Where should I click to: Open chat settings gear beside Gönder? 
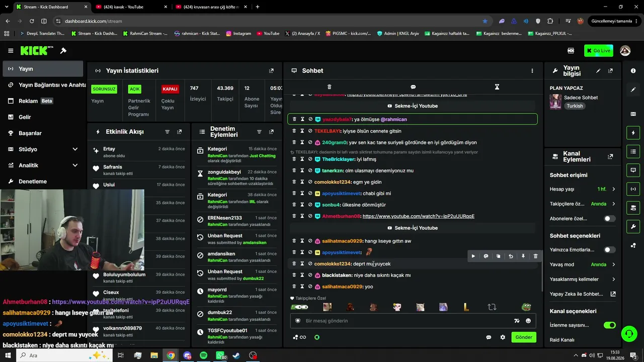click(503, 337)
